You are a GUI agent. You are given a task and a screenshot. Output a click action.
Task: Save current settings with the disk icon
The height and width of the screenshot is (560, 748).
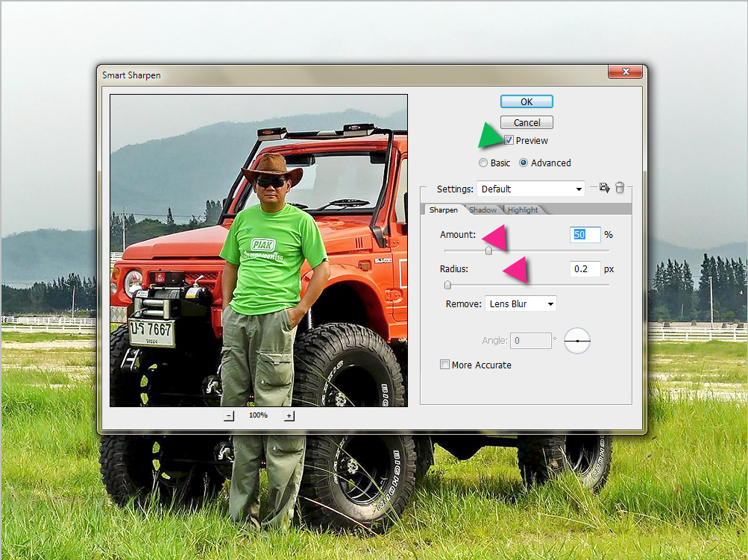coord(604,189)
